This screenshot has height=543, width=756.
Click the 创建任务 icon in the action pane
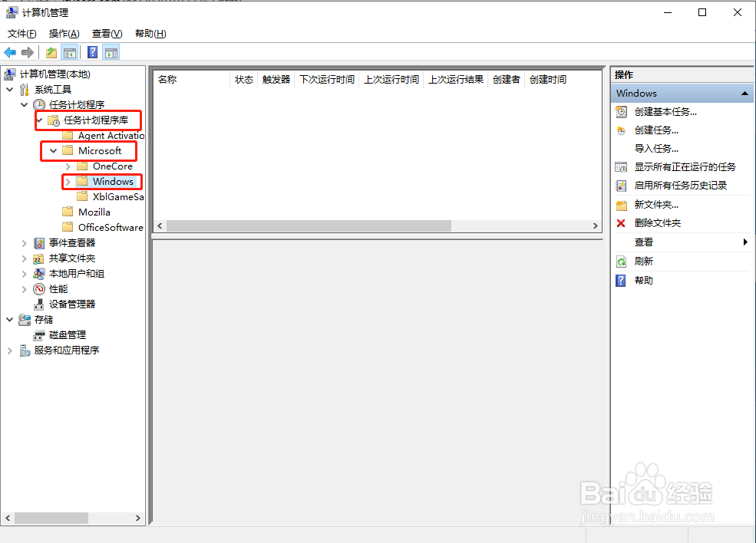tap(621, 130)
